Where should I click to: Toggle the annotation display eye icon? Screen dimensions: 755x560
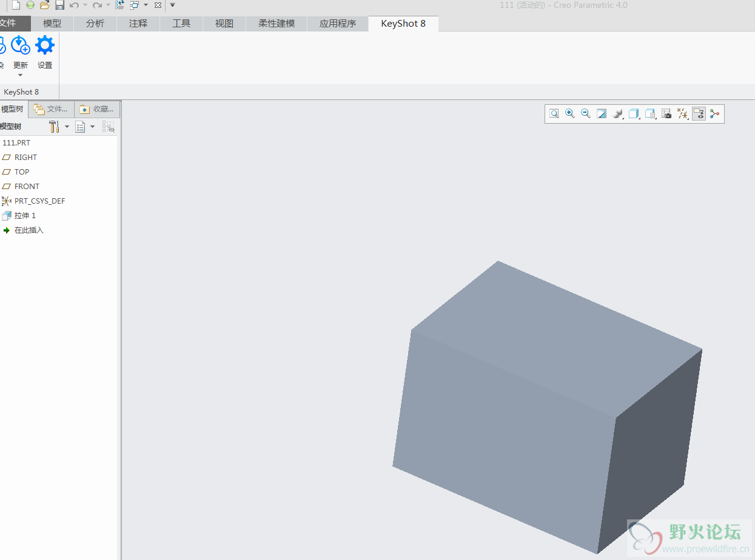(x=699, y=113)
